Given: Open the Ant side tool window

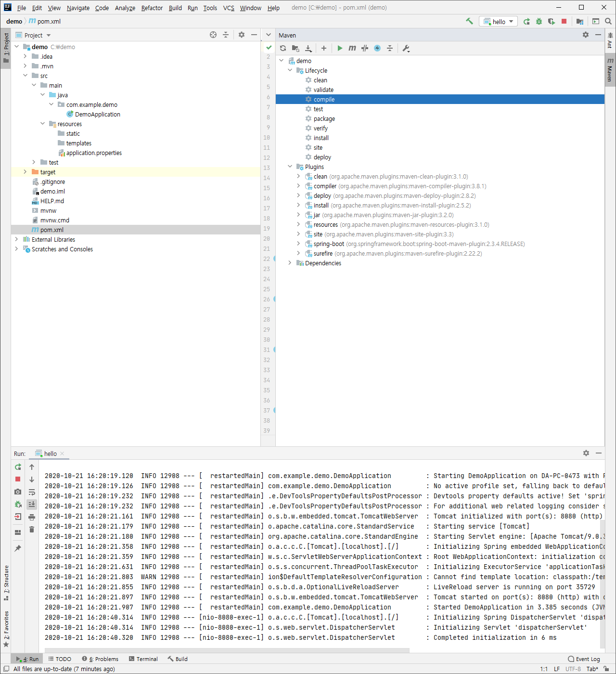Looking at the screenshot, I should [610, 40].
